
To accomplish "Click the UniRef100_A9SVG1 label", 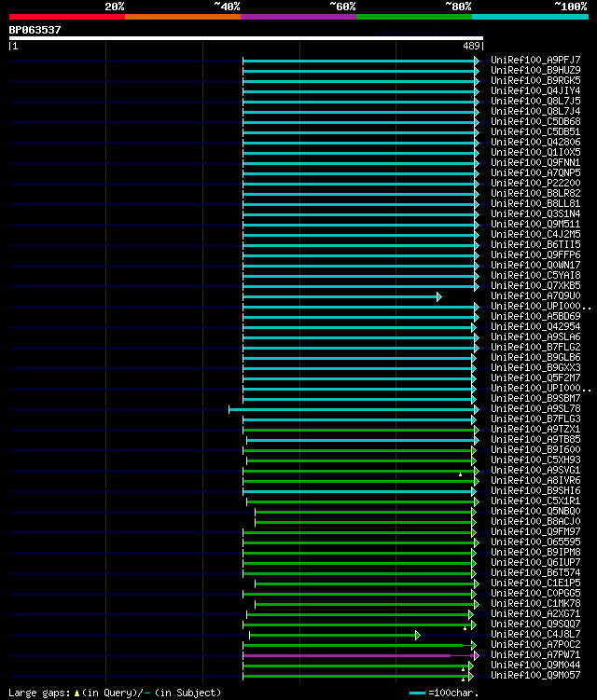I will click(x=535, y=471).
